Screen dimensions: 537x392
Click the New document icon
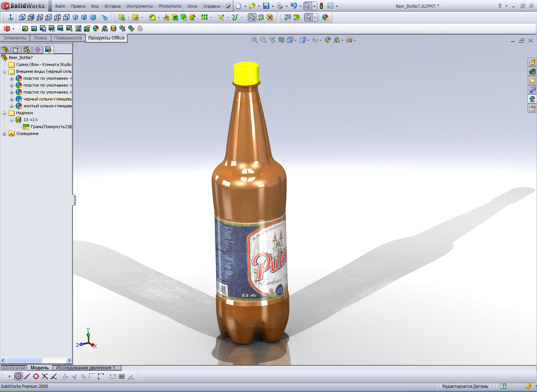coord(239,6)
